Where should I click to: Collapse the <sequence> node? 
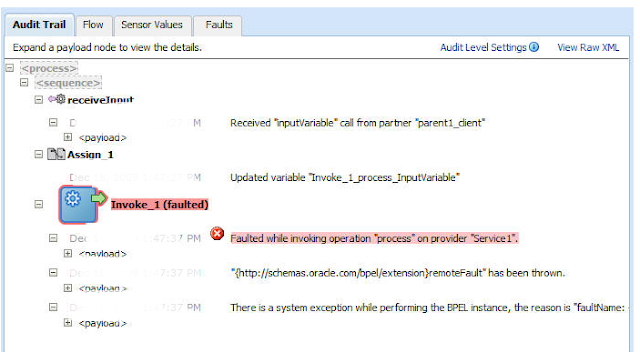(x=24, y=82)
